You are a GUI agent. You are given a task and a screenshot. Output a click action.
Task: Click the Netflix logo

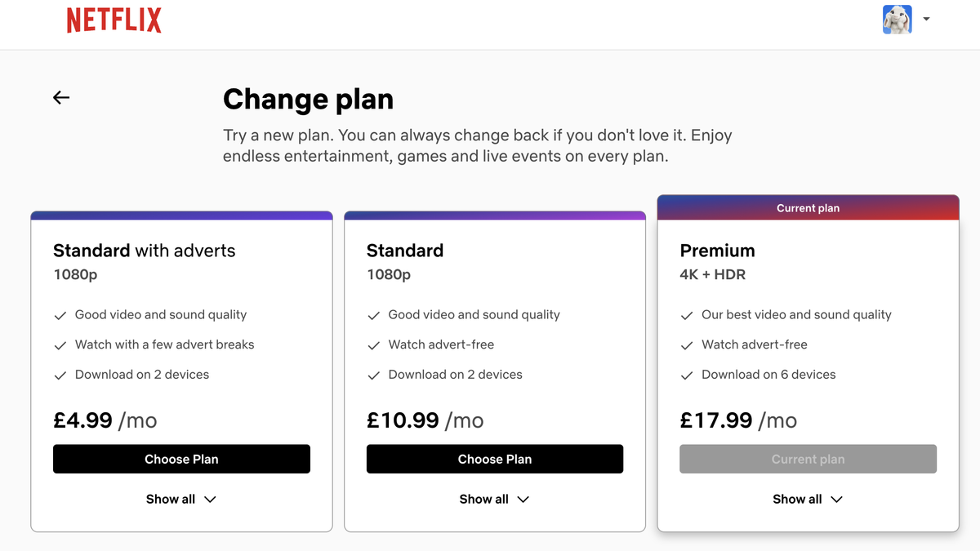(x=114, y=19)
